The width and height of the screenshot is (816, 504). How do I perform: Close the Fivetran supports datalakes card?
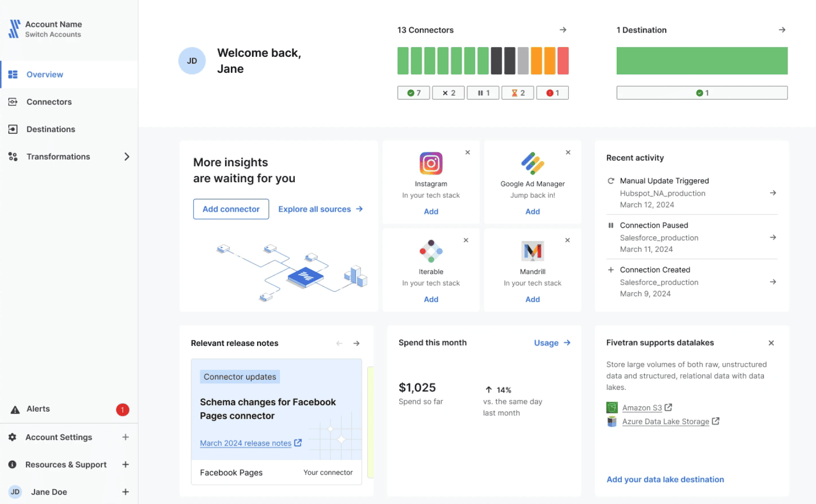771,343
